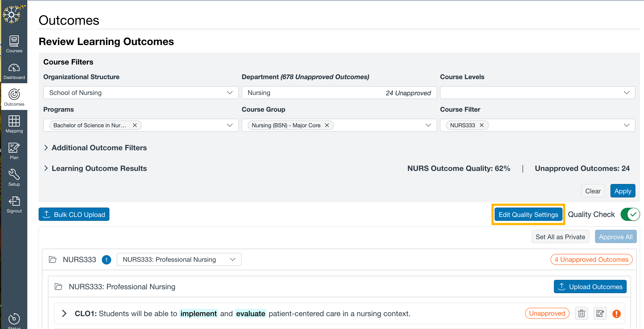This screenshot has width=644, height=329.
Task: Open the Course Levels dropdown
Action: 538,93
